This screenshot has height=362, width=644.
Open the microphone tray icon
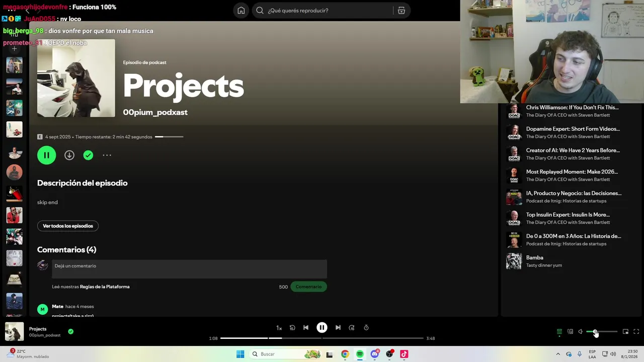pyautogui.click(x=580, y=354)
